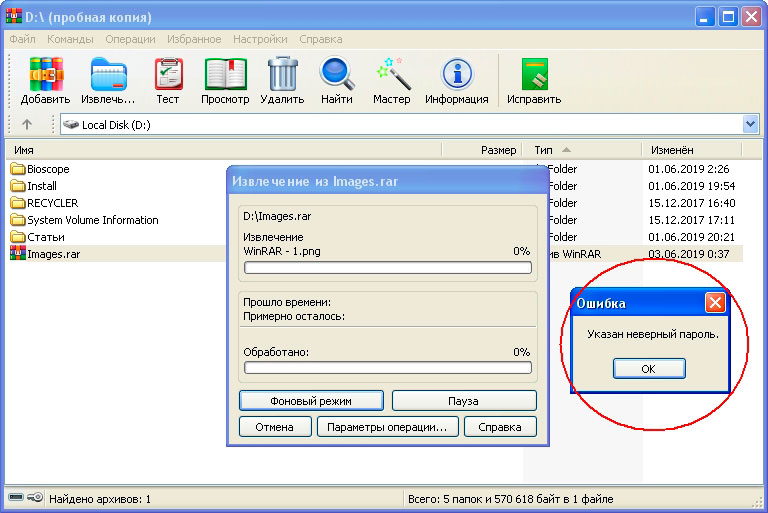Click System Volume Information folder icon
This screenshot has width=768, height=513.
click(x=18, y=220)
